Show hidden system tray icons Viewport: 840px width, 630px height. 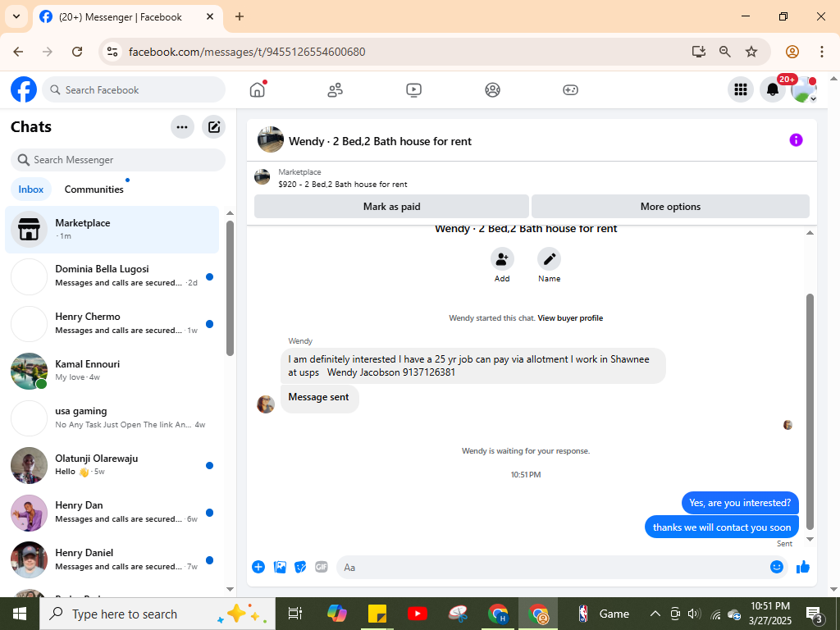pyautogui.click(x=655, y=614)
